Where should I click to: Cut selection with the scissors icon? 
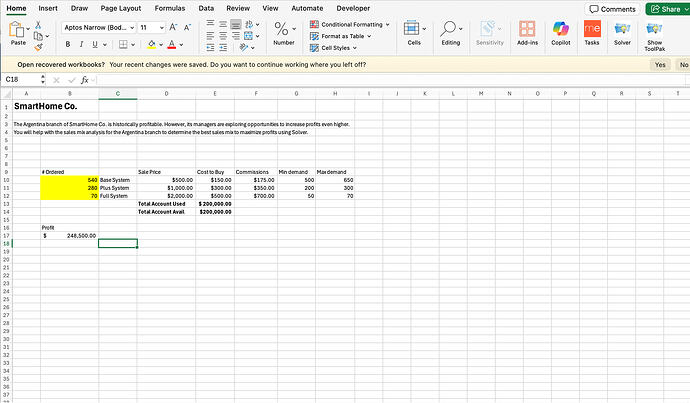pyautogui.click(x=38, y=25)
